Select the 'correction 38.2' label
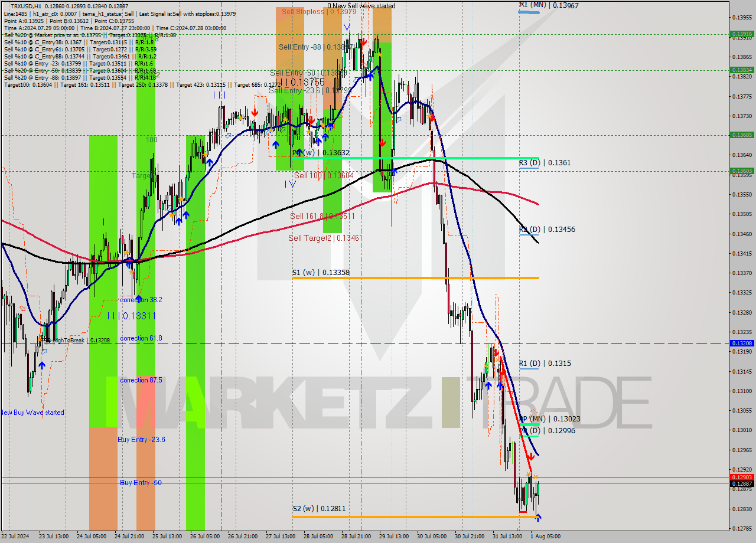The width and height of the screenshot is (756, 543). pyautogui.click(x=141, y=300)
